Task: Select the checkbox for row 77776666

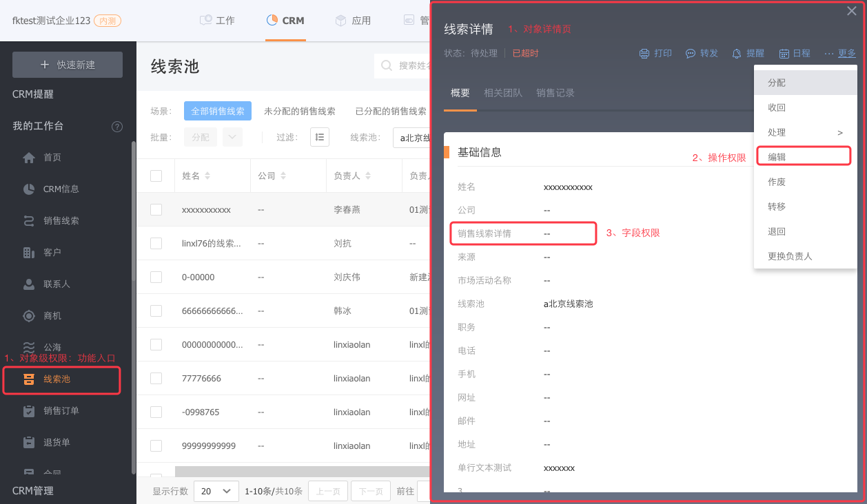Action: click(x=156, y=379)
